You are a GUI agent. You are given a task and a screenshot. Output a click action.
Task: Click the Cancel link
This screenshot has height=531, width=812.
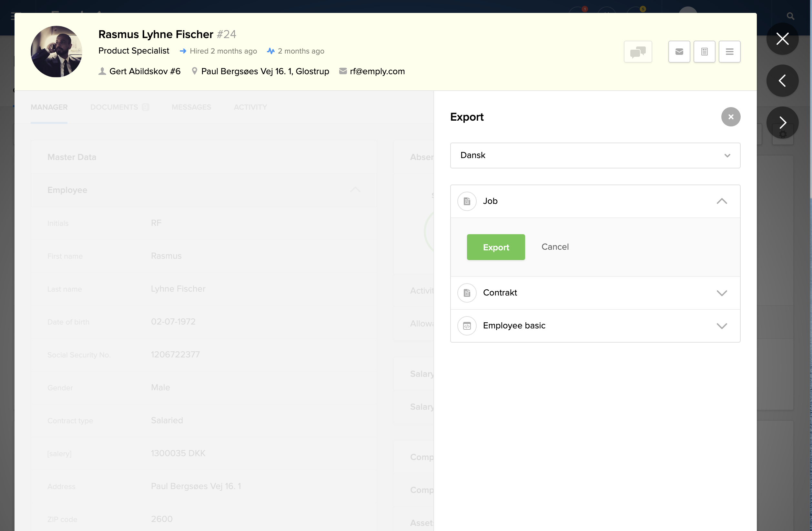pos(555,246)
